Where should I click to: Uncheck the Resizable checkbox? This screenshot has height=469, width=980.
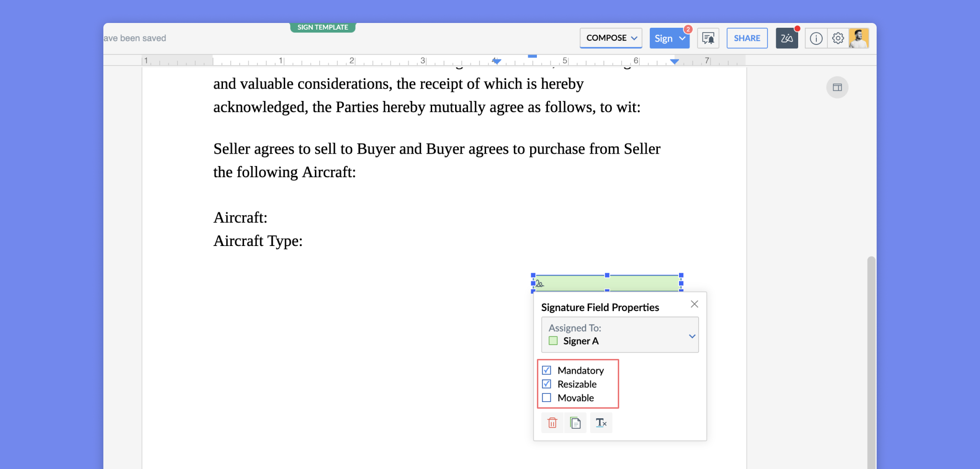pyautogui.click(x=546, y=384)
